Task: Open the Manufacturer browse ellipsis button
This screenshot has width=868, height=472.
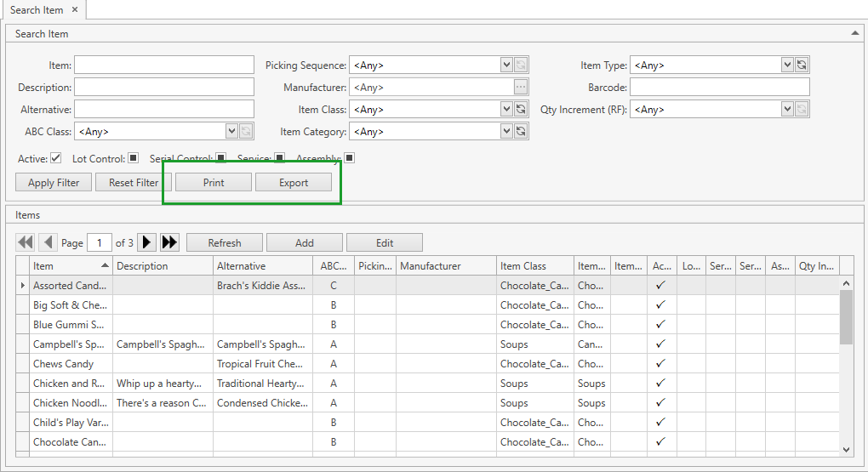Action: (521, 88)
